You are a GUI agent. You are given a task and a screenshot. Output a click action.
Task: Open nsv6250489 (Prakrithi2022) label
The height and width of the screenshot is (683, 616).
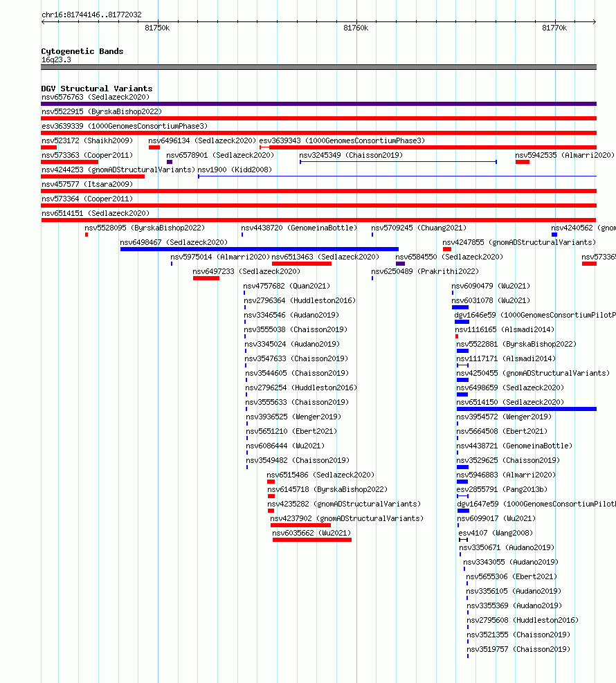coord(425,271)
